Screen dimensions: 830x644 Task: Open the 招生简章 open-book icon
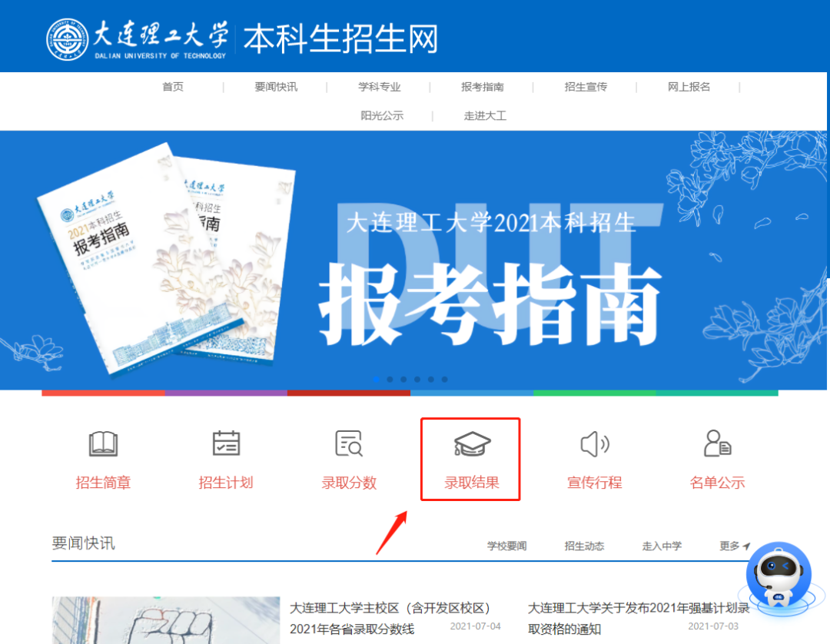(x=103, y=443)
